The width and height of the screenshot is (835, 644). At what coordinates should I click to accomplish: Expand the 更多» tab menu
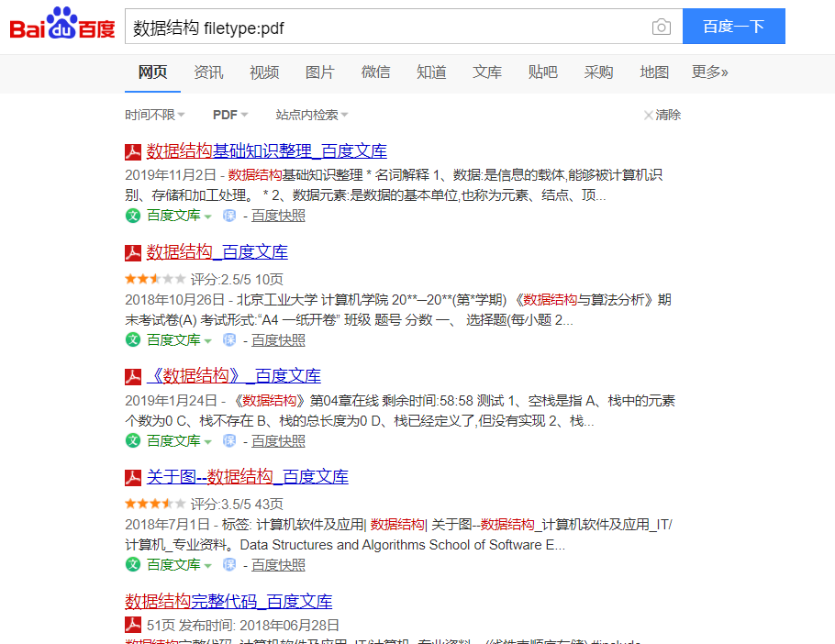[709, 72]
